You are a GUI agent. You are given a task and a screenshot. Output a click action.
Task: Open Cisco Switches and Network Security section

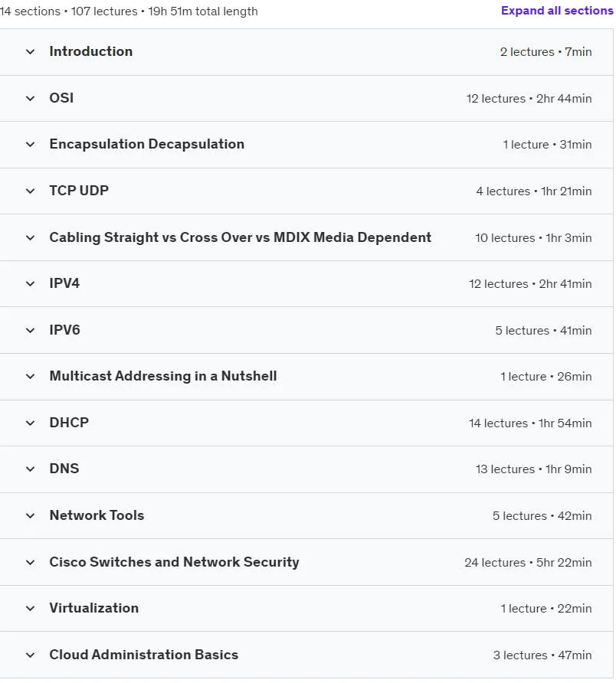(x=174, y=562)
